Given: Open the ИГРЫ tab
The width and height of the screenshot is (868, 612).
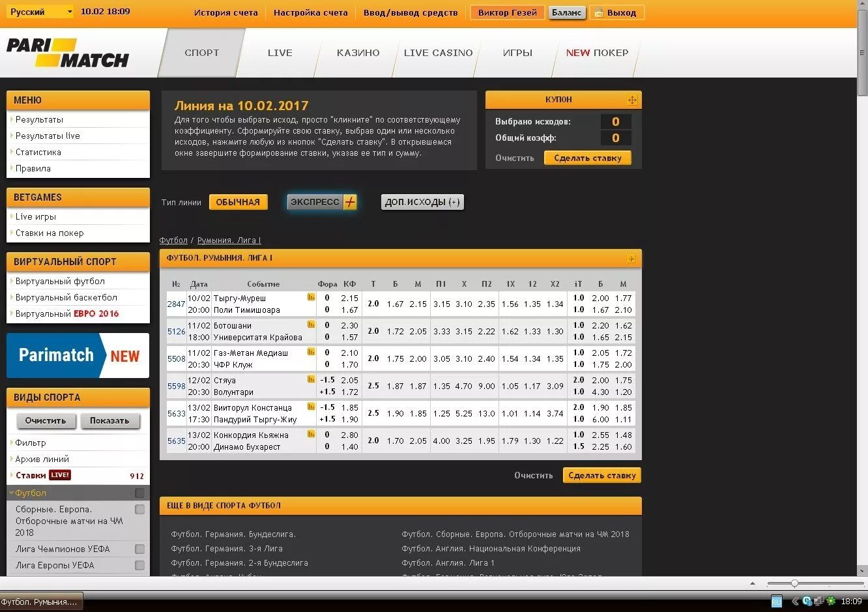Looking at the screenshot, I should tap(517, 53).
